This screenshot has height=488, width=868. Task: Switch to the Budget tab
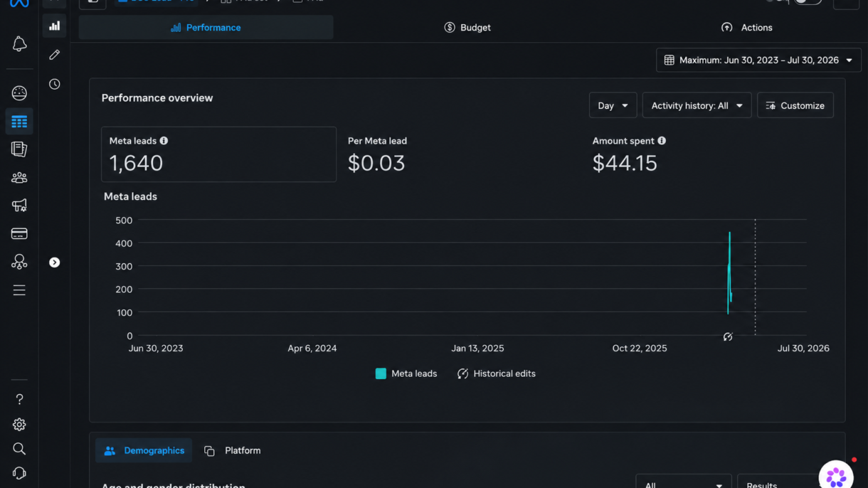(467, 28)
